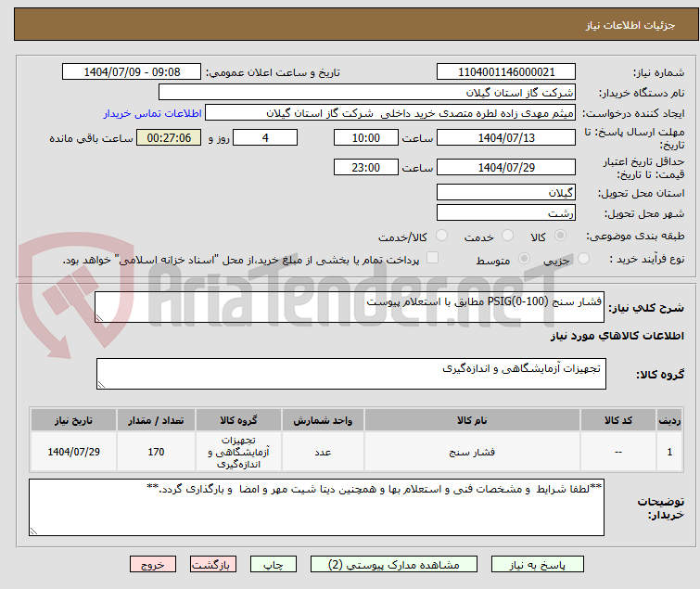
Task: Click the طبقه بندی موضوعی label
Action: [x=635, y=236]
